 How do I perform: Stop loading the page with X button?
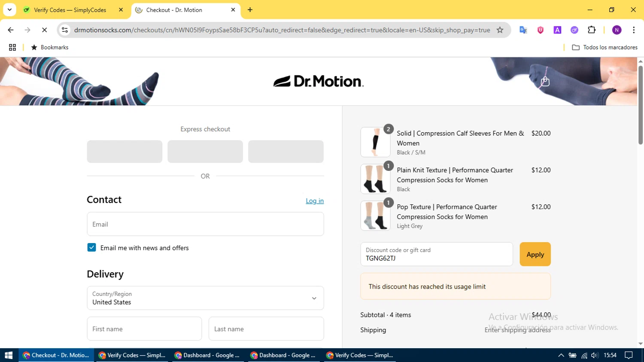[44, 30]
